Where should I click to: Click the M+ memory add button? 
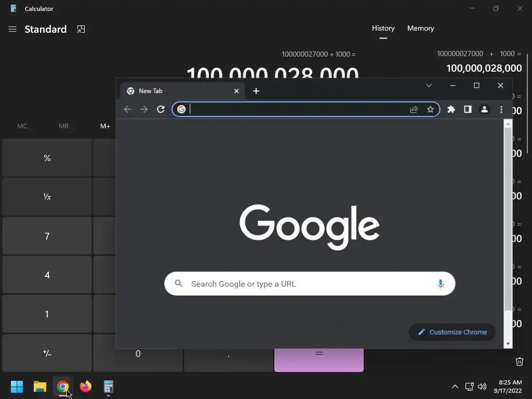click(x=105, y=126)
